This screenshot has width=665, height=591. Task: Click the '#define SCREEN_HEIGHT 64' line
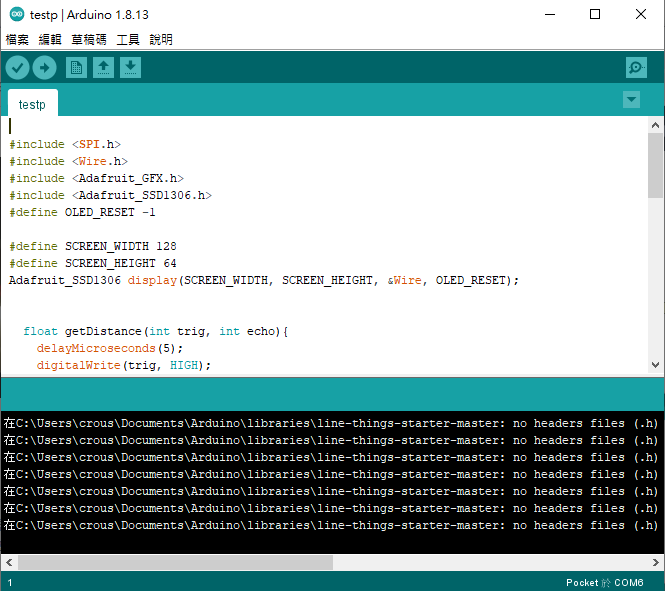click(x=93, y=263)
